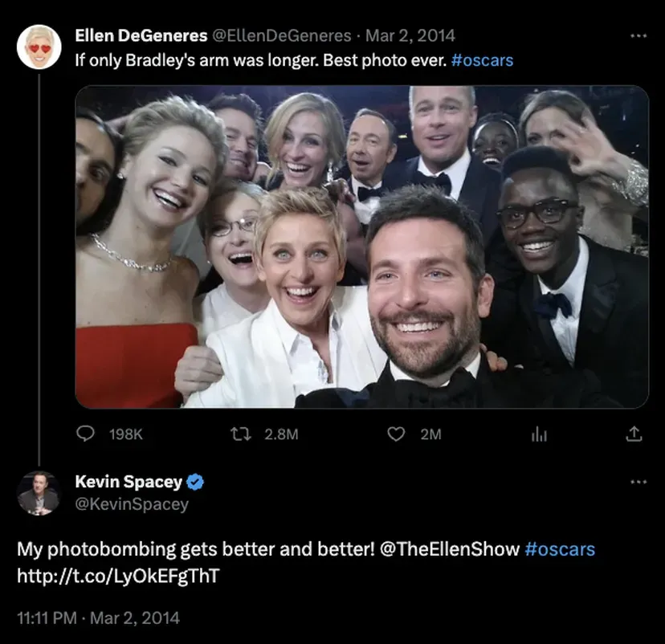
Task: Open more options on Kevin Spacey's tweet
Action: click(638, 483)
